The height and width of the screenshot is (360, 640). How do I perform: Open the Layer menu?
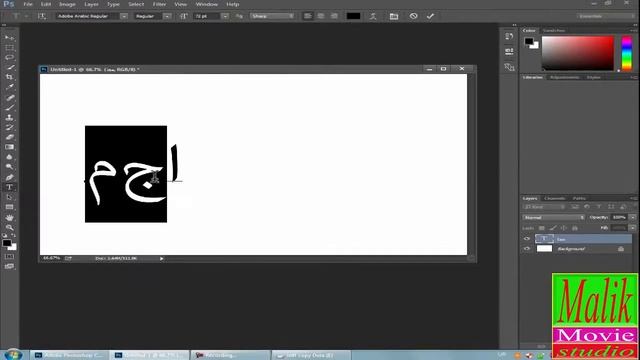point(91,4)
